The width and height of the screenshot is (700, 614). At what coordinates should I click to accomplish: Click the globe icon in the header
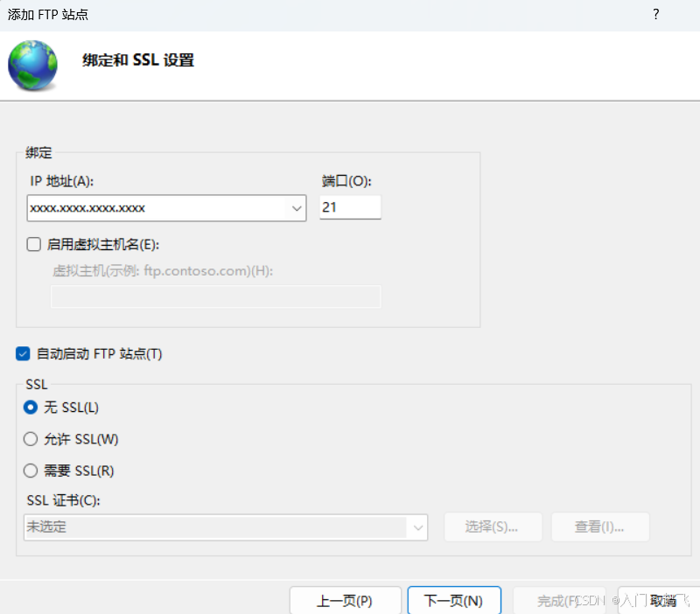(32, 65)
